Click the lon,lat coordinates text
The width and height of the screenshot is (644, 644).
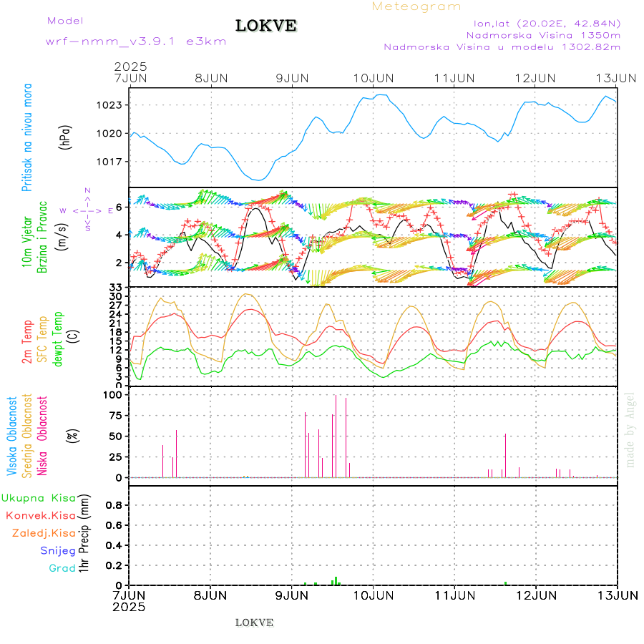[x=542, y=23]
